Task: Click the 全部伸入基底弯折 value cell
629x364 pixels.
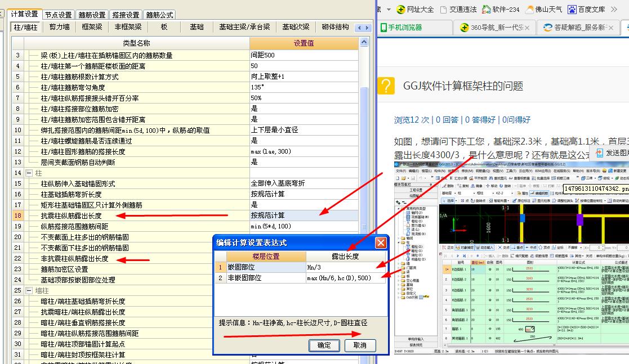Action: [x=304, y=183]
